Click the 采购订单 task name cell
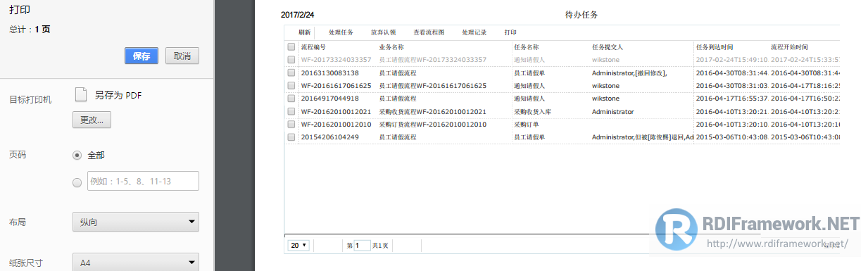The image size is (868, 271). tap(527, 124)
